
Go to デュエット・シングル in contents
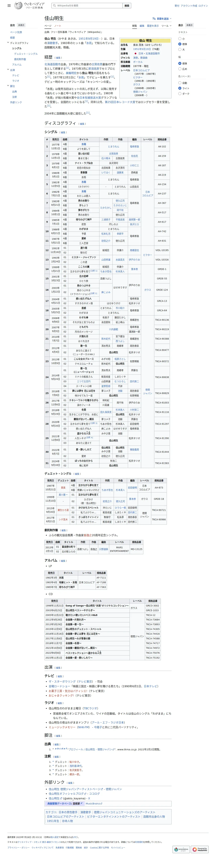[26, 54]
